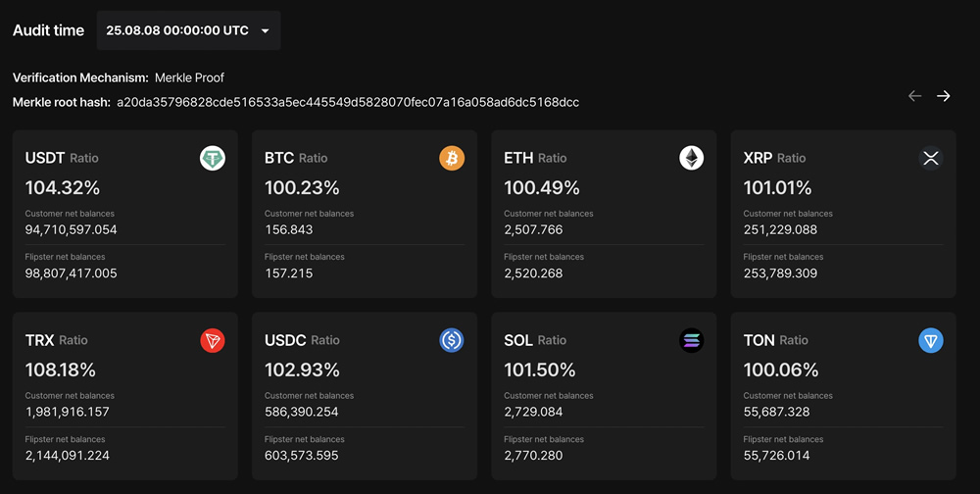980x494 pixels.
Task: Click the blue TON coin icon
Action: click(931, 340)
